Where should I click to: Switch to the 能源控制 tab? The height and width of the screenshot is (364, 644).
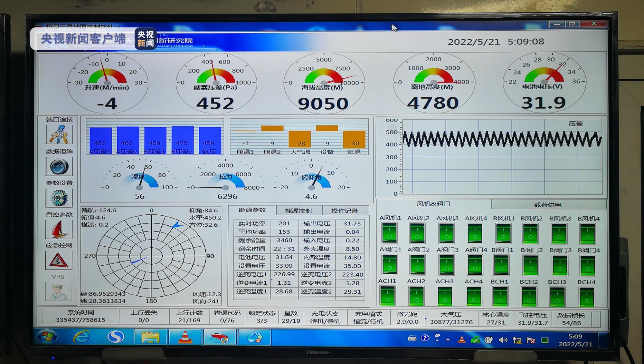click(298, 211)
